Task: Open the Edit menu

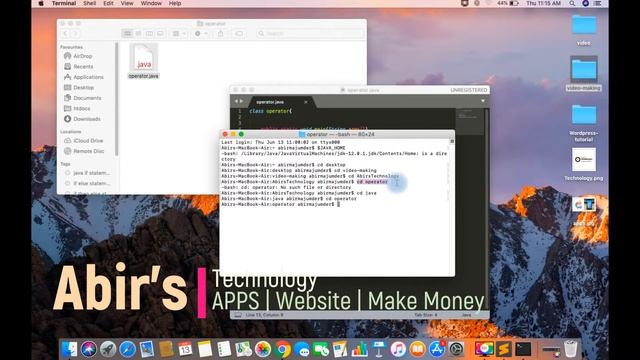Action: (x=108, y=3)
